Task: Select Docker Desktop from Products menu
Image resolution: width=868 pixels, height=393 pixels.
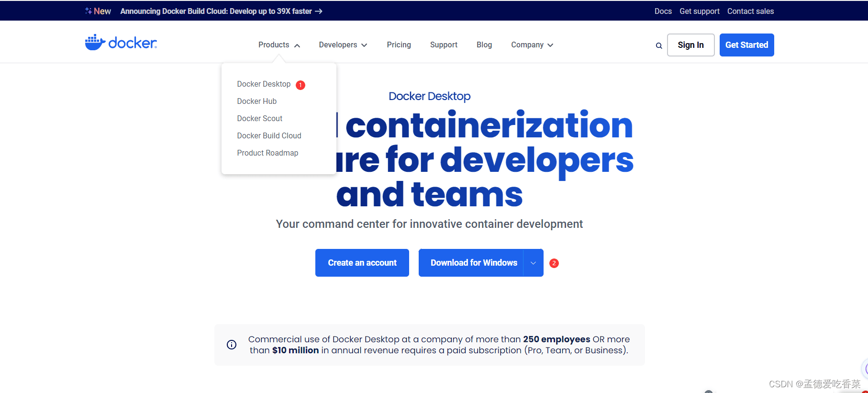Action: [x=264, y=84]
